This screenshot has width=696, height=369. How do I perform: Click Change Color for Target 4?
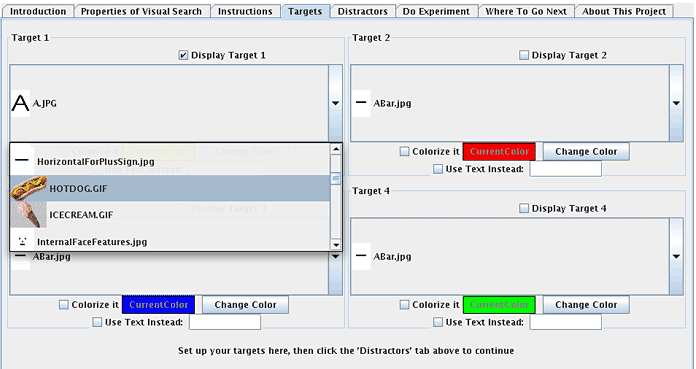586,305
